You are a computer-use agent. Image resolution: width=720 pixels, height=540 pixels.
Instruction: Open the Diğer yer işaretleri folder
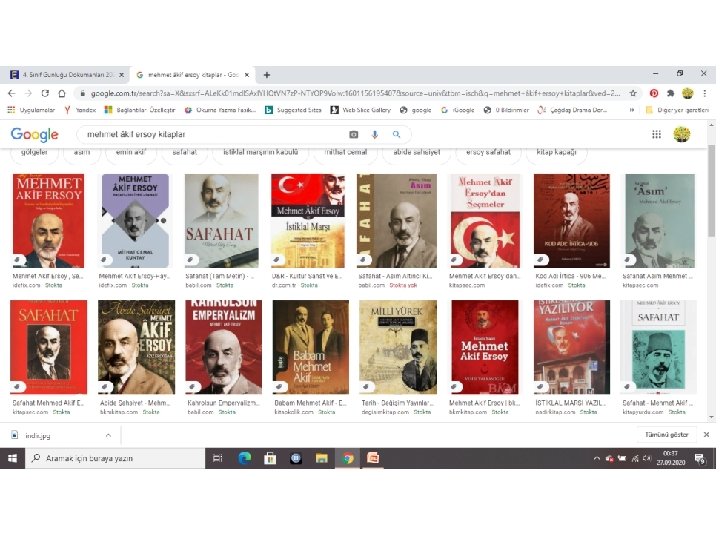coord(677,110)
